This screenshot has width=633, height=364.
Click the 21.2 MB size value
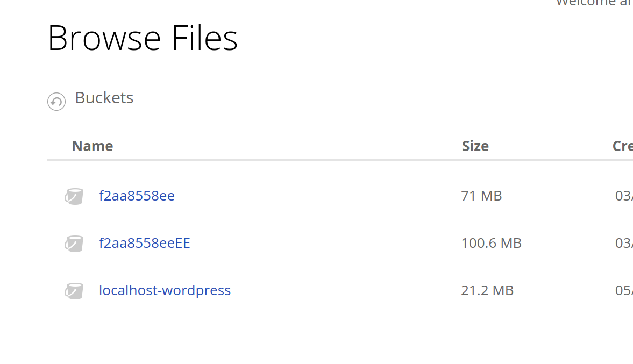click(x=487, y=290)
